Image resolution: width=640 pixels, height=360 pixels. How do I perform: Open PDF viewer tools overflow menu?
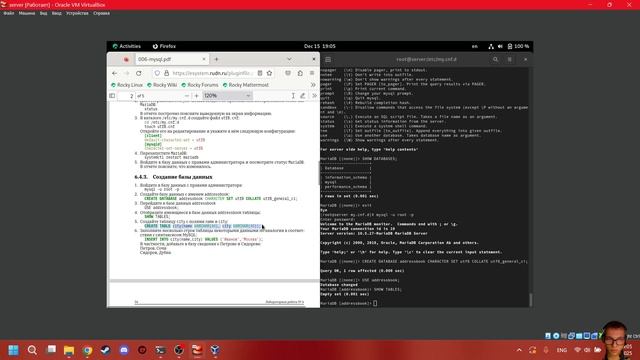314,96
